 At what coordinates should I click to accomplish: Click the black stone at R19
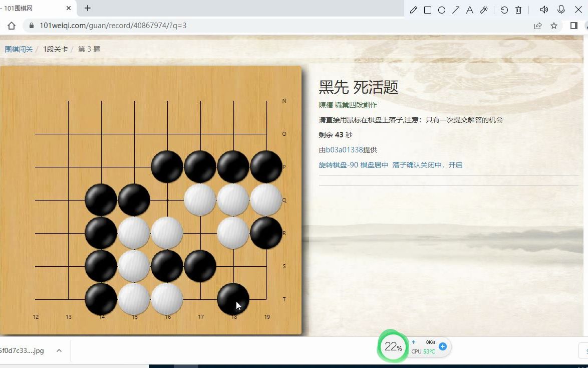(266, 233)
